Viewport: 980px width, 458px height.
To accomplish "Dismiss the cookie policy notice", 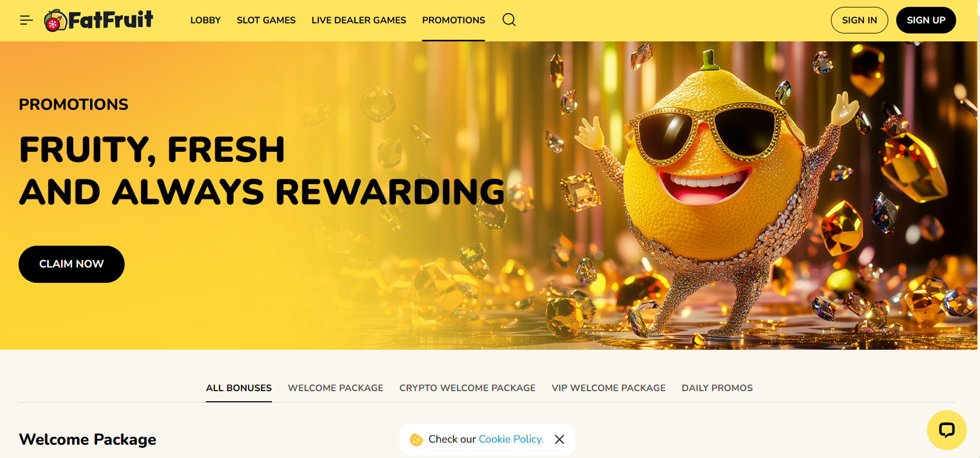I will tap(559, 439).
